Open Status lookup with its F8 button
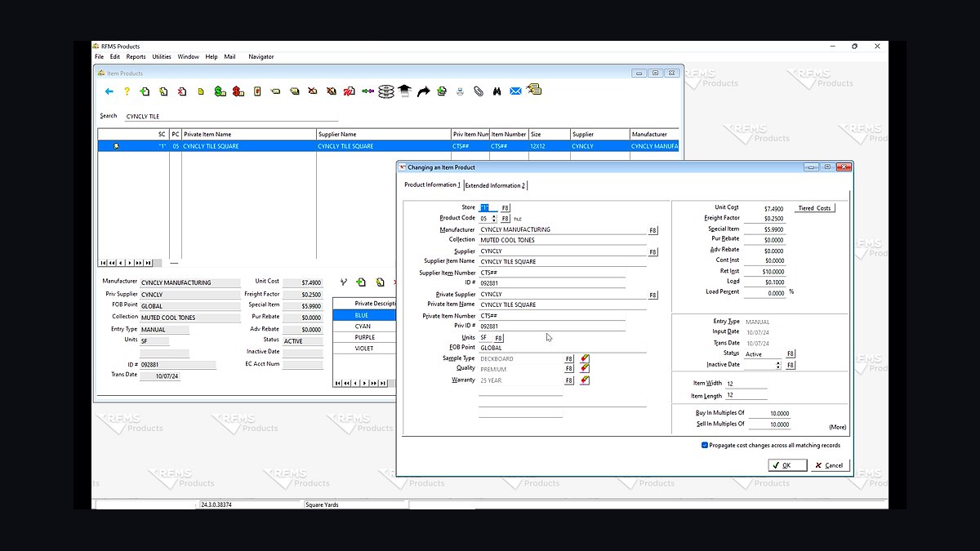980x551 pixels. pos(790,354)
